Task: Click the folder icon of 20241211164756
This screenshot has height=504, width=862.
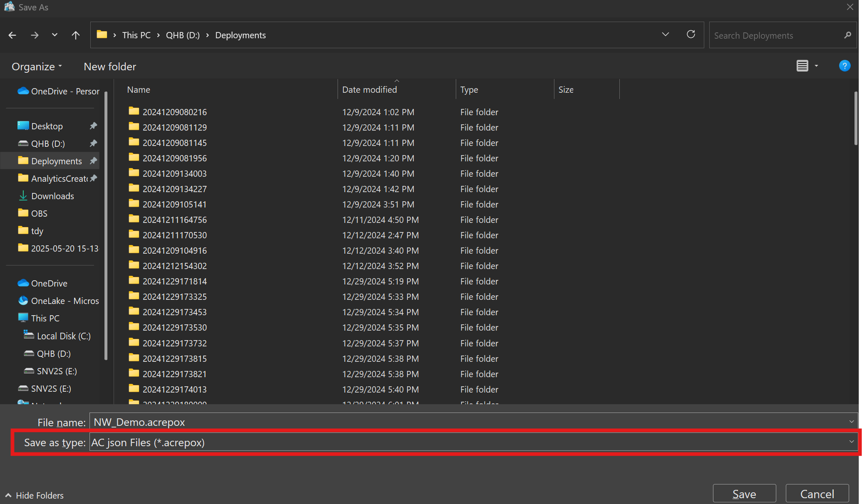Action: (134, 219)
